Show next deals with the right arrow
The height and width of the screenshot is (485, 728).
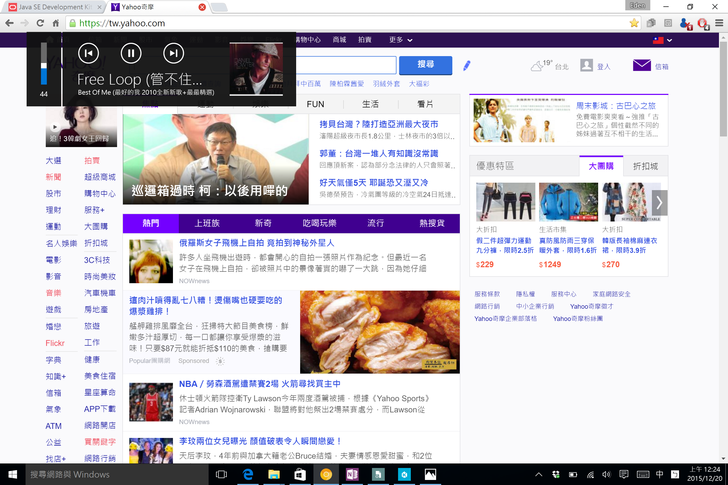(x=659, y=201)
